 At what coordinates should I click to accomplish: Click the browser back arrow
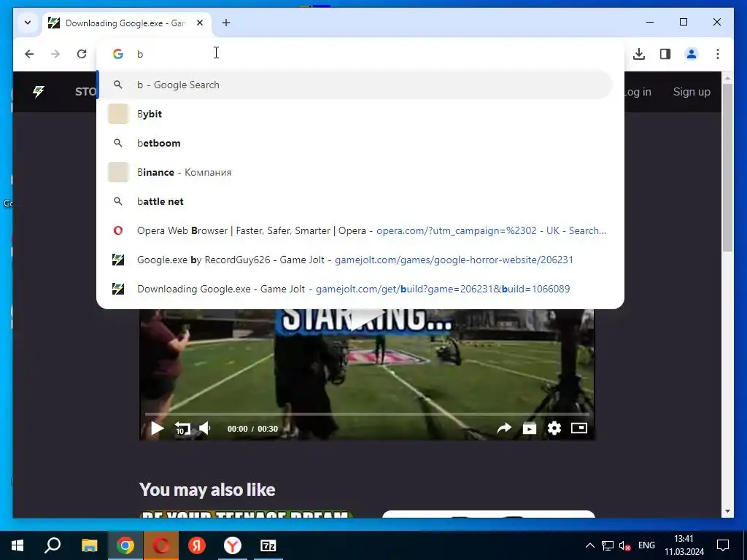[29, 54]
